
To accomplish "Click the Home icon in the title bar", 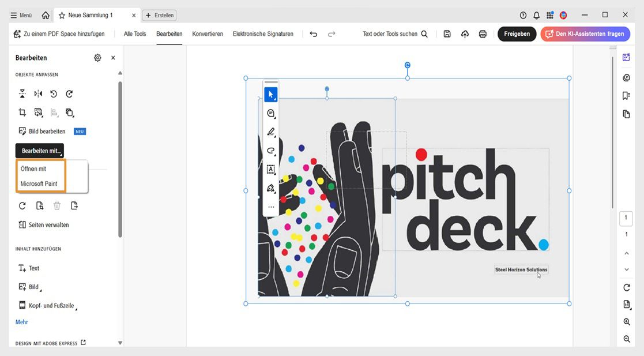I will (x=46, y=15).
